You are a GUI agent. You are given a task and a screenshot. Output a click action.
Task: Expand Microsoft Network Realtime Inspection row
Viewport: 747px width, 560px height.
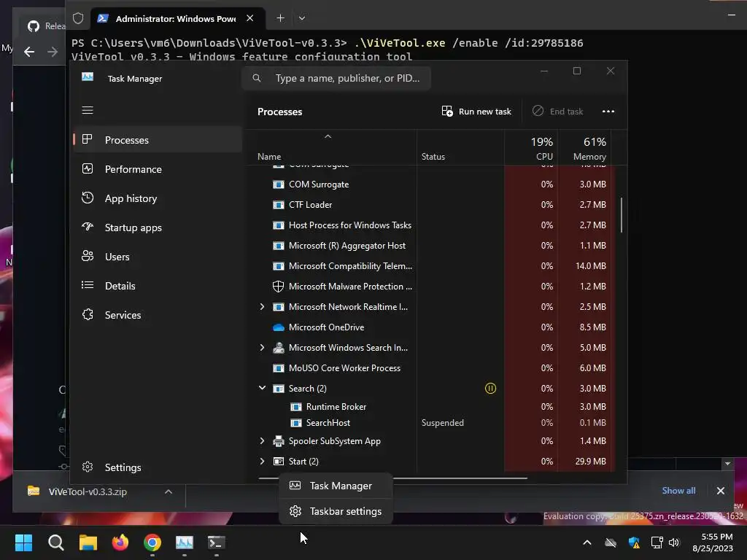(262, 307)
